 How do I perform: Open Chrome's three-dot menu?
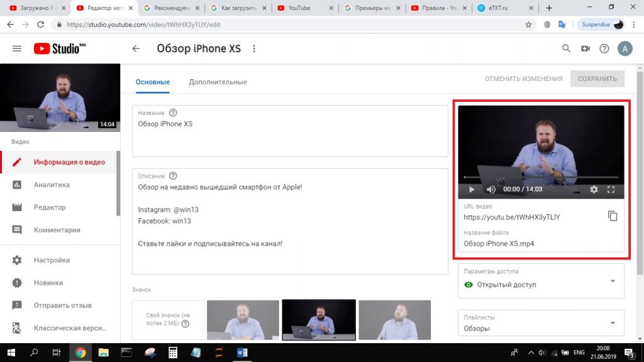pos(634,25)
